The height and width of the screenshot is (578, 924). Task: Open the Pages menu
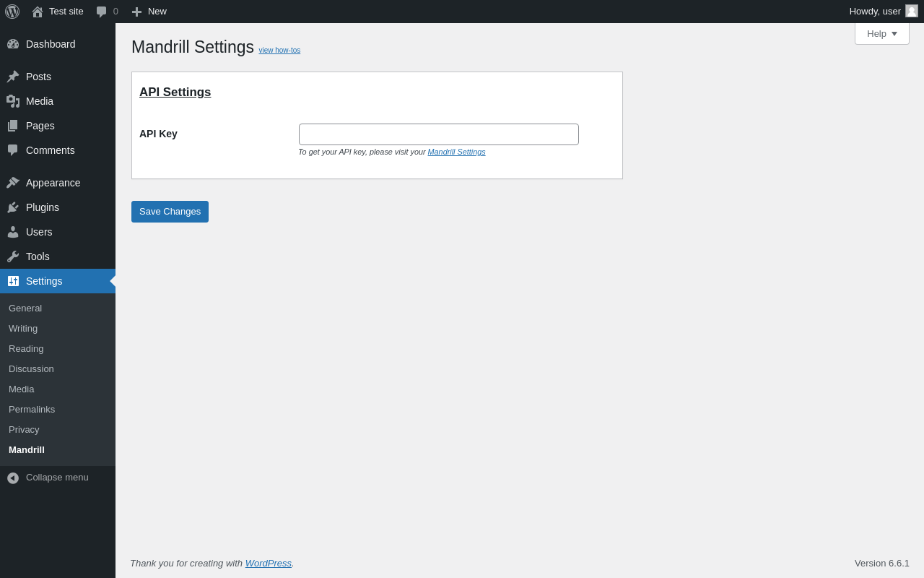(x=58, y=126)
